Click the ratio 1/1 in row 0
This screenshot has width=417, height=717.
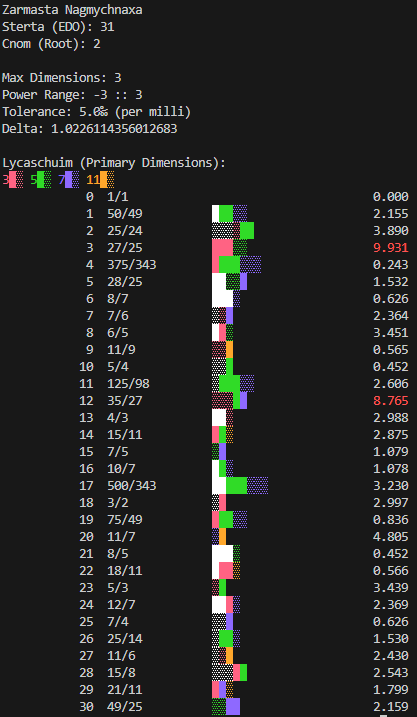tap(118, 197)
